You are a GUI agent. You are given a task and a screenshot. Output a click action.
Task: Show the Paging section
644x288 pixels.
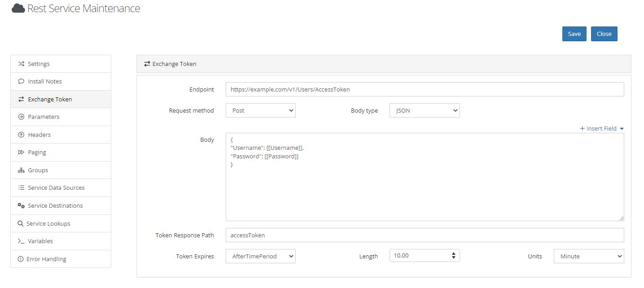click(61, 152)
